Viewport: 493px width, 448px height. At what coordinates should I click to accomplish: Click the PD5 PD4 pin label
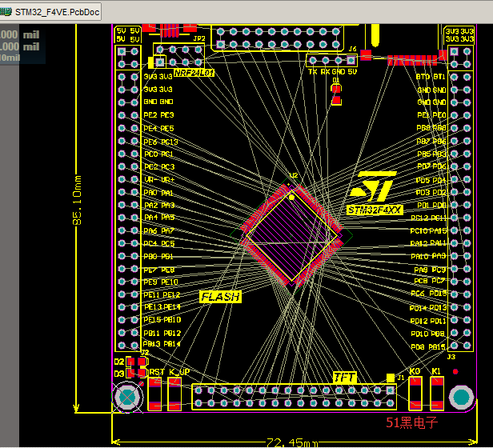click(431, 181)
